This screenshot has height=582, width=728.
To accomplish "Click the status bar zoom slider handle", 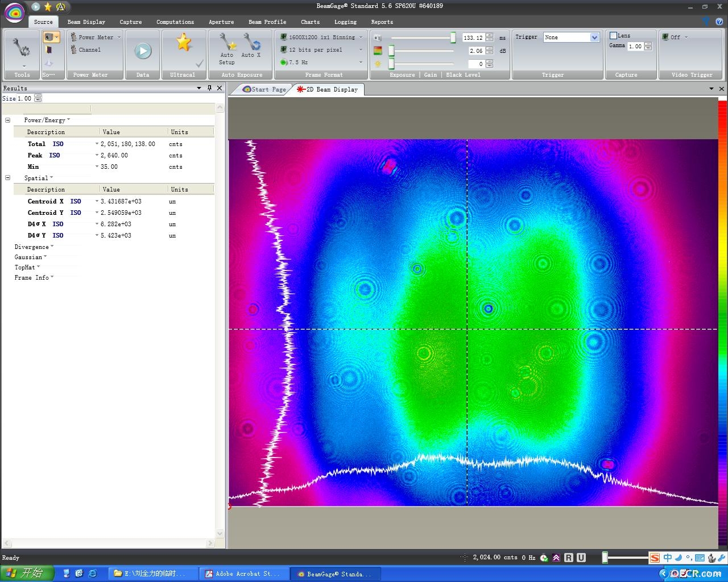I will [x=605, y=558].
